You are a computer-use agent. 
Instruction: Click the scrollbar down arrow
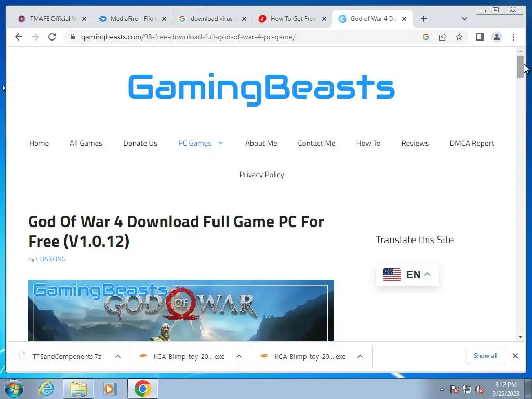(x=520, y=337)
